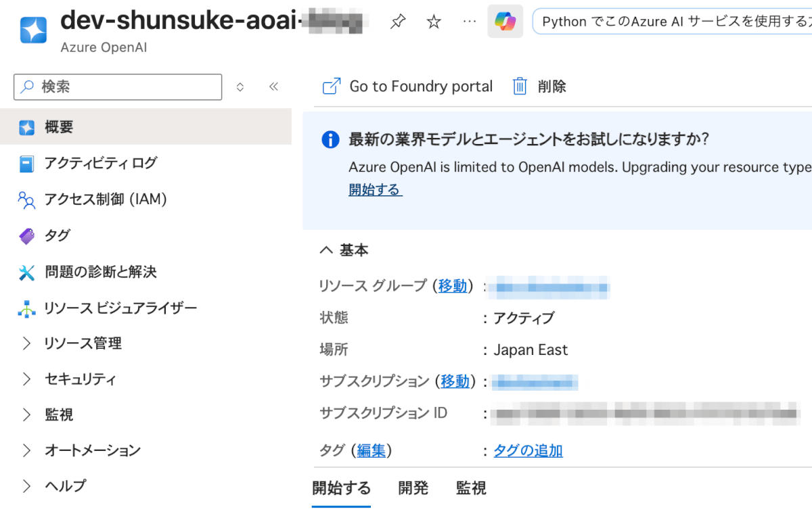Open Go to Foundry portal

(x=407, y=87)
